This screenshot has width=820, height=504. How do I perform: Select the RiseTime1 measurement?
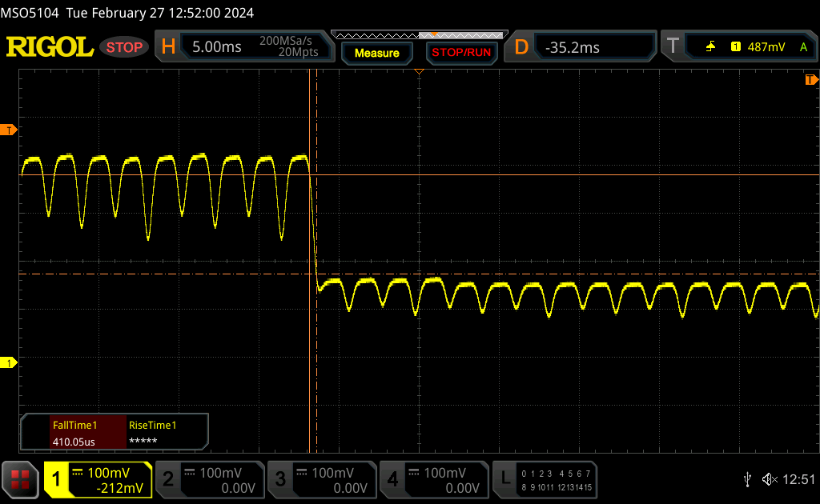153,425
